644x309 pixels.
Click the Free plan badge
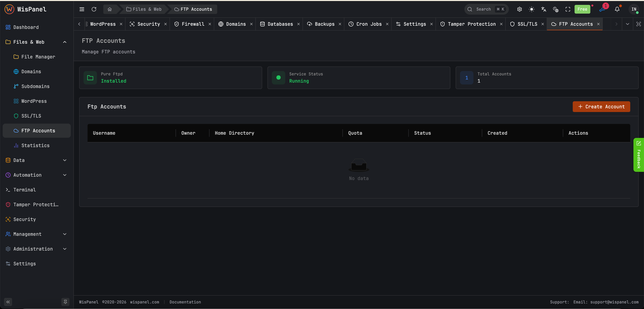point(582,9)
